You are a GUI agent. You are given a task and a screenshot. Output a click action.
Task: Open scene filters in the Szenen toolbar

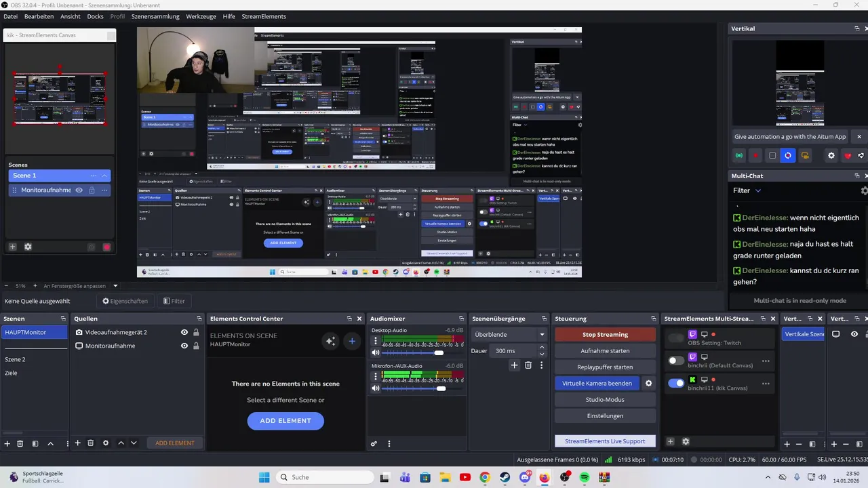coord(35,443)
